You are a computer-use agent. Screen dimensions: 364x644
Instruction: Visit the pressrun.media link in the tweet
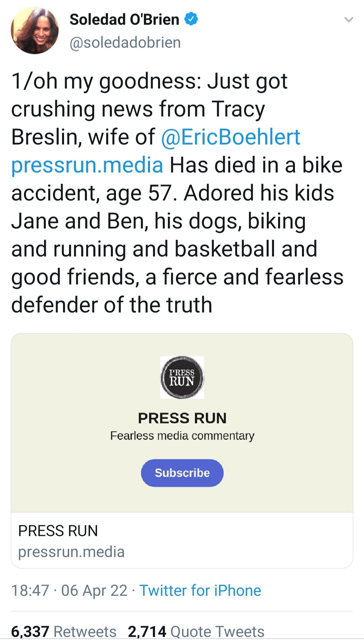click(87, 165)
